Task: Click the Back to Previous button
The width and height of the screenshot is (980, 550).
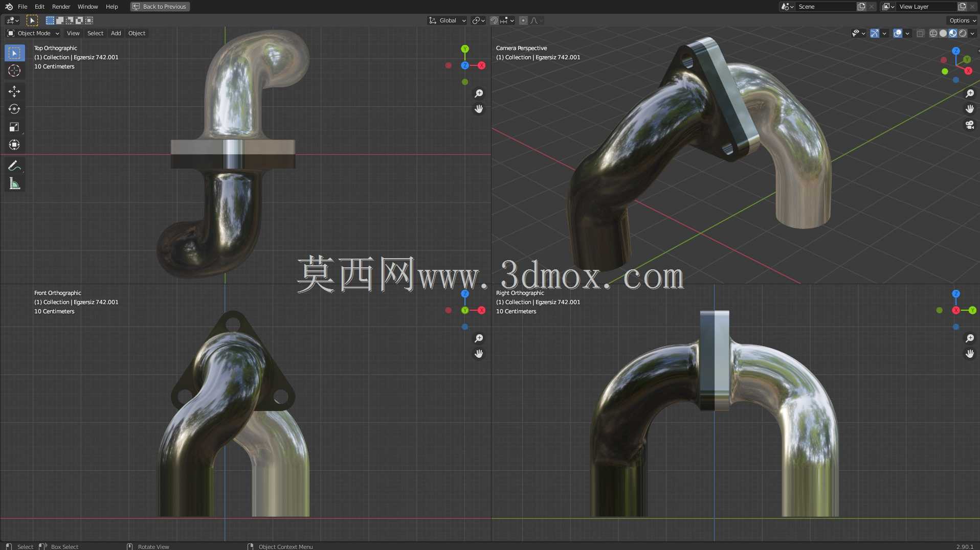Action: pos(160,7)
